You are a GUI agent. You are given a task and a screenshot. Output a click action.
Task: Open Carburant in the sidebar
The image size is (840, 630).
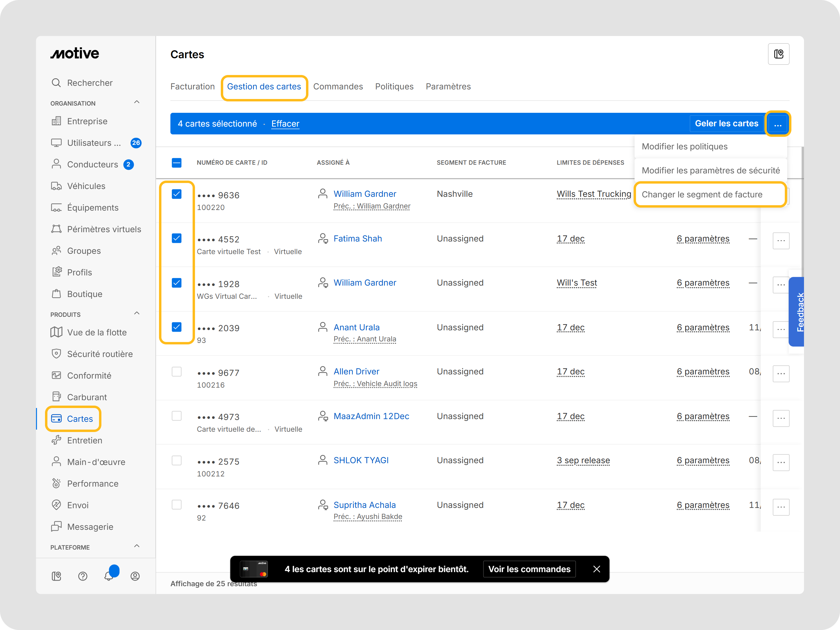pyautogui.click(x=79, y=397)
